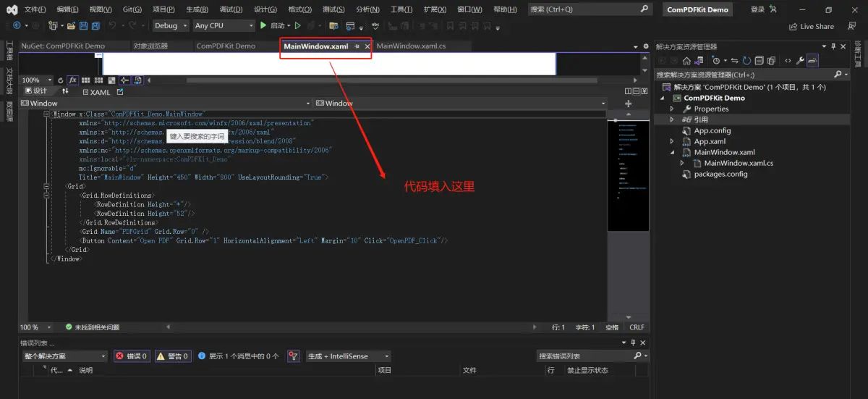This screenshot has height=399, width=868.
Task: Click the swap panes arrows icon beside Design tab
Action: click(65, 91)
